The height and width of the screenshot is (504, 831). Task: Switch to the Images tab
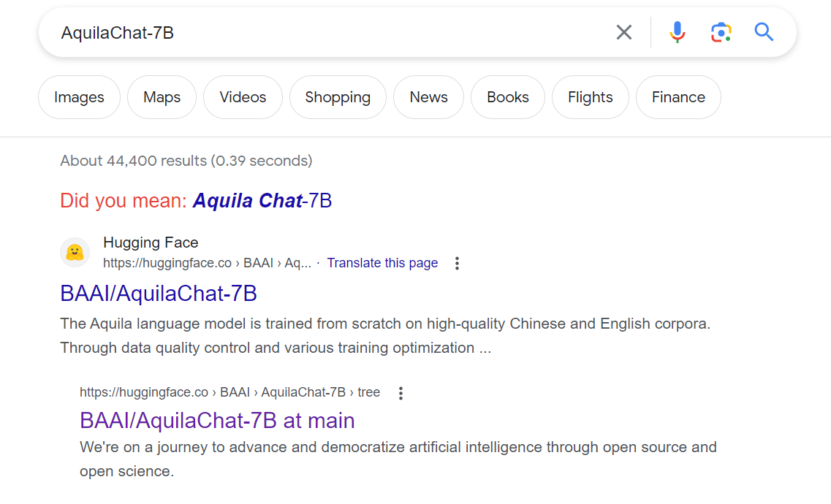tap(78, 96)
